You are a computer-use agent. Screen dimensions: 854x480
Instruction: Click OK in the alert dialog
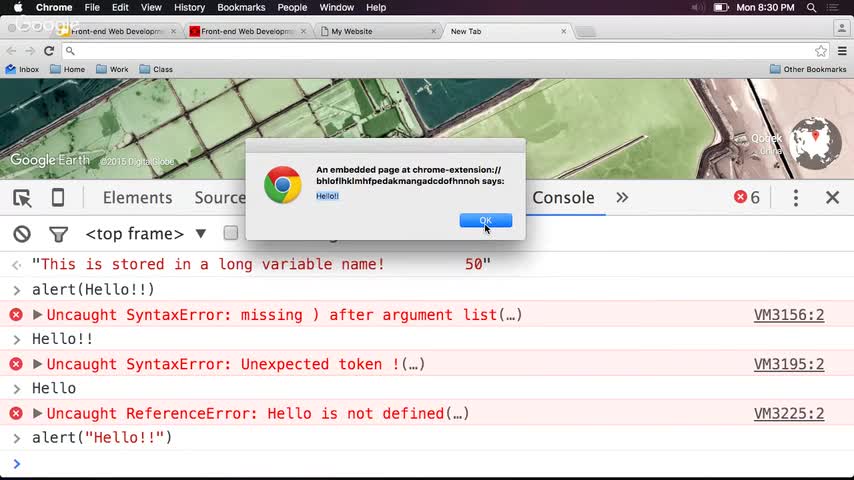[485, 220]
